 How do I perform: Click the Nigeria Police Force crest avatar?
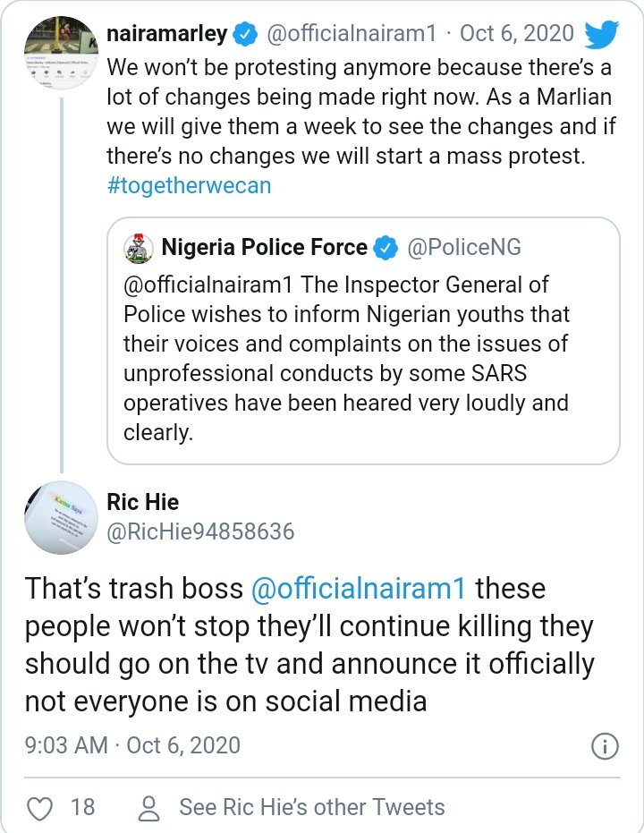coord(138,248)
